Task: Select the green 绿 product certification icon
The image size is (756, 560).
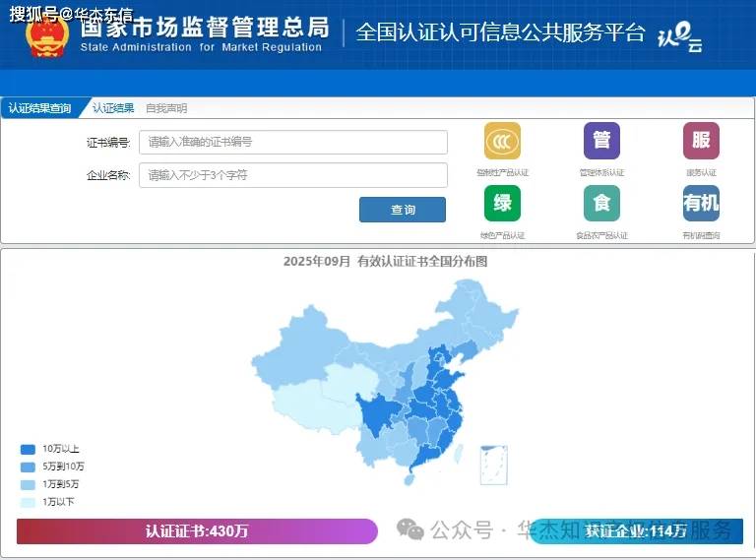Action: pos(502,204)
